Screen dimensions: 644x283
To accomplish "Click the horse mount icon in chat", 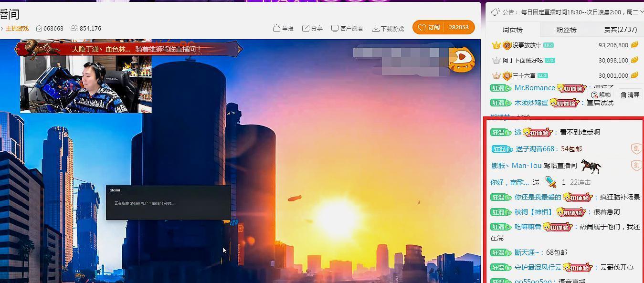I will [x=591, y=166].
